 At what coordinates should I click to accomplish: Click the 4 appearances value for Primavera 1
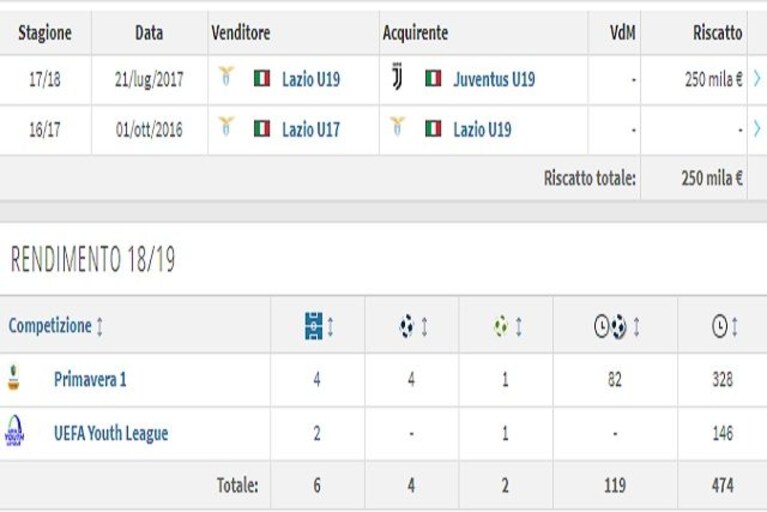[317, 379]
